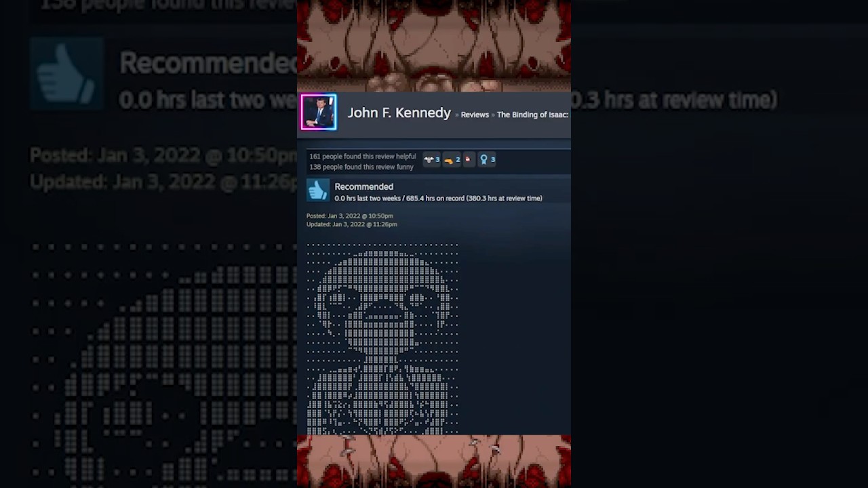Click the blue thumbs-up Recommended icon
This screenshot has height=488, width=868.
point(317,190)
